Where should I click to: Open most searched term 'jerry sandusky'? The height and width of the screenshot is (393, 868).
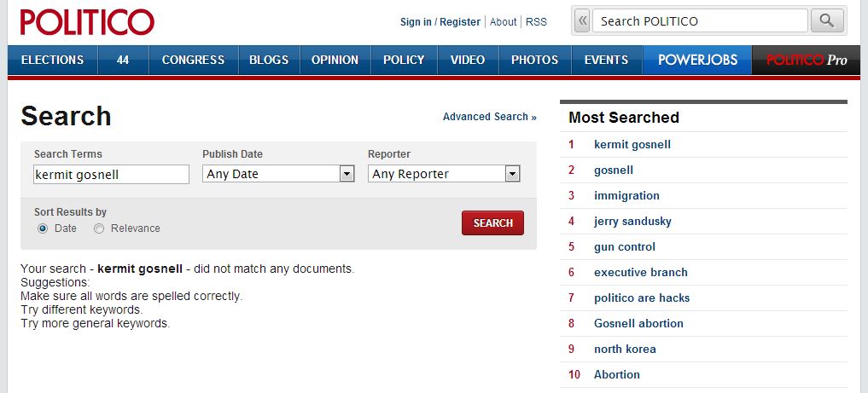pyautogui.click(x=632, y=222)
